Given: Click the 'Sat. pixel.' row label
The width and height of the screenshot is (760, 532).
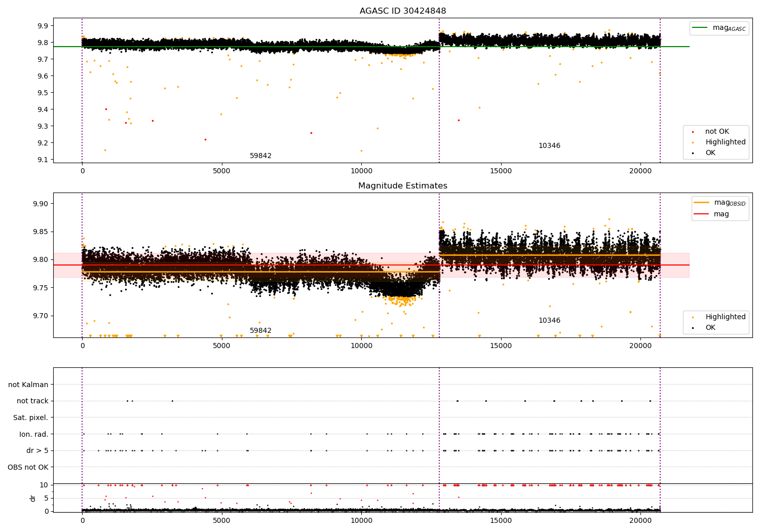Looking at the screenshot, I should tap(31, 418).
